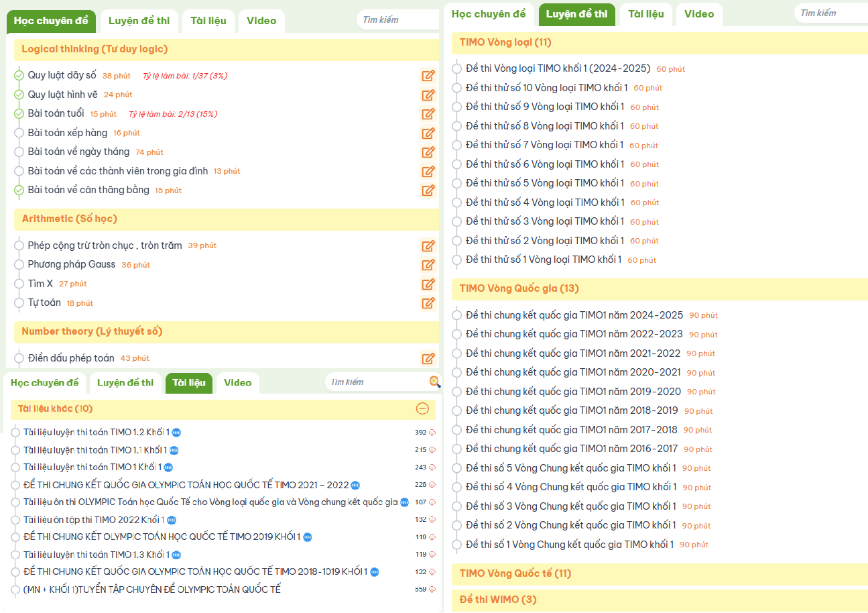Open Đề thi thử số 10 Vòng loại TIMO
The width and height of the screenshot is (868, 613).
click(547, 88)
